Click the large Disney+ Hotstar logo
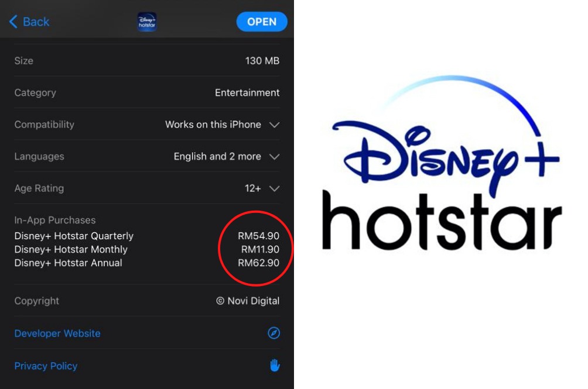588x389 pixels. point(442,163)
